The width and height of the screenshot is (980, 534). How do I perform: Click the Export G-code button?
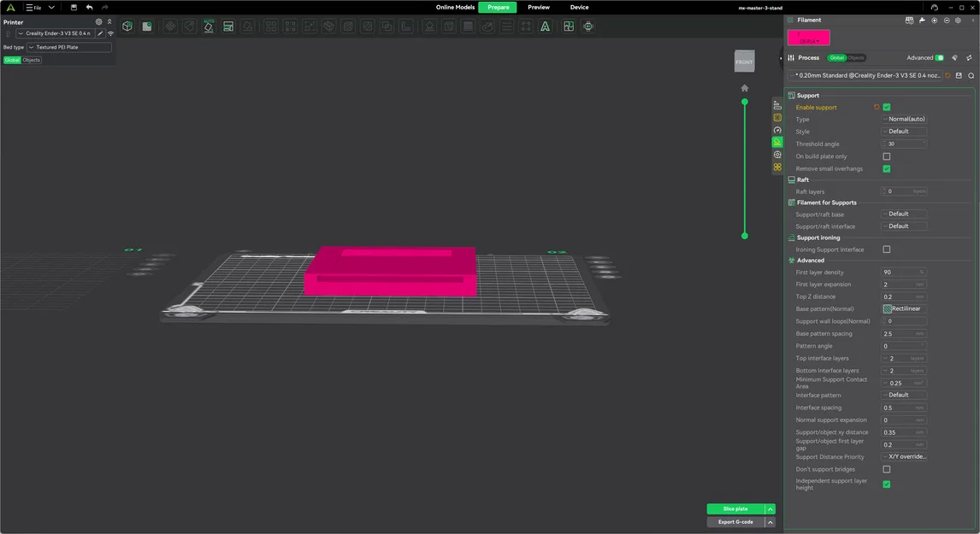[735, 522]
